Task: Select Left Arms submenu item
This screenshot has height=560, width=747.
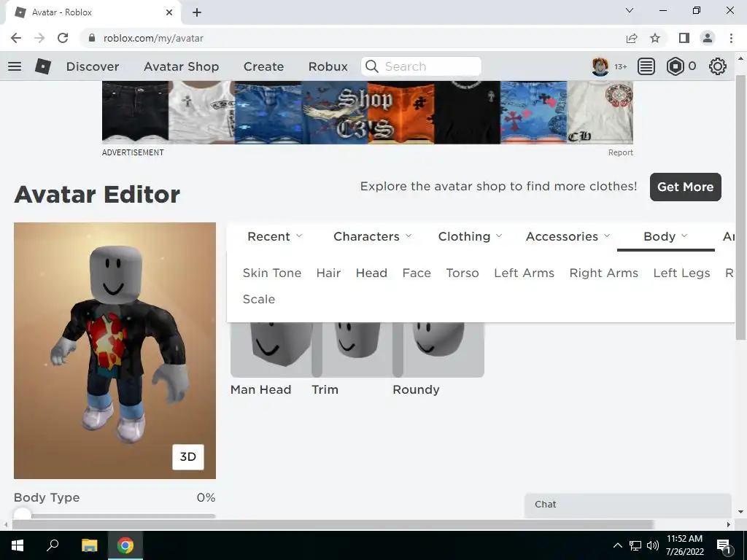Action: click(524, 273)
